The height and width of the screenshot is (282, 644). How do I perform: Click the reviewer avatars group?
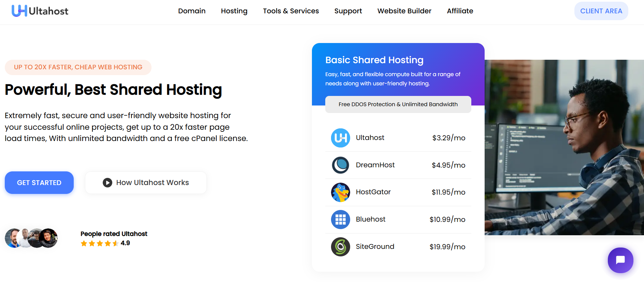31,238
